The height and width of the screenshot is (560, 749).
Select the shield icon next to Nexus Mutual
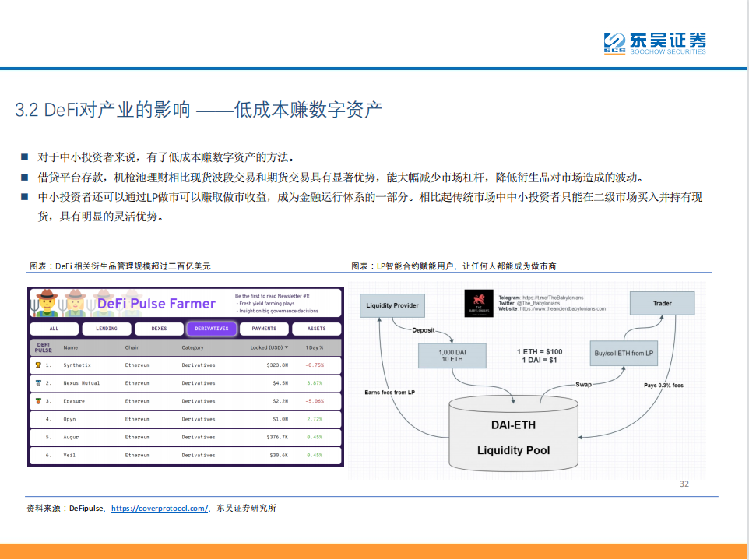37,383
